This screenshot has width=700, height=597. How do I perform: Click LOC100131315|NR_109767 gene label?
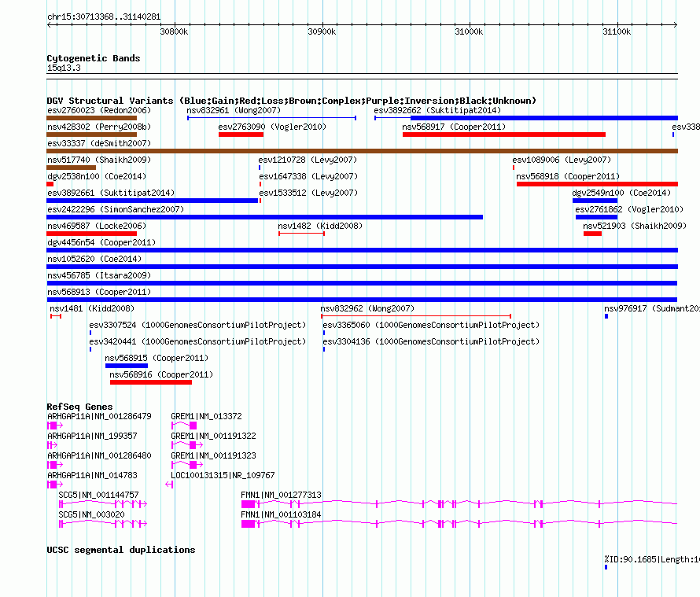[223, 475]
